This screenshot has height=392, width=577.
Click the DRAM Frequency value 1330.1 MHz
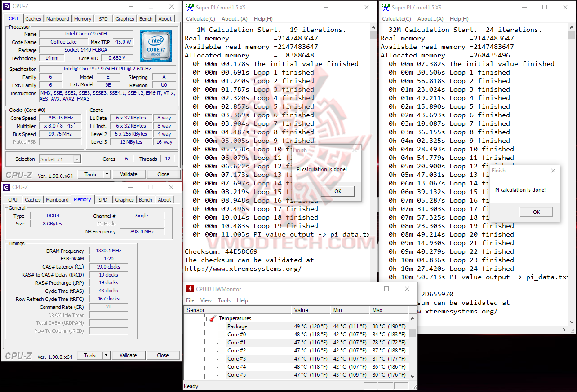(x=108, y=251)
